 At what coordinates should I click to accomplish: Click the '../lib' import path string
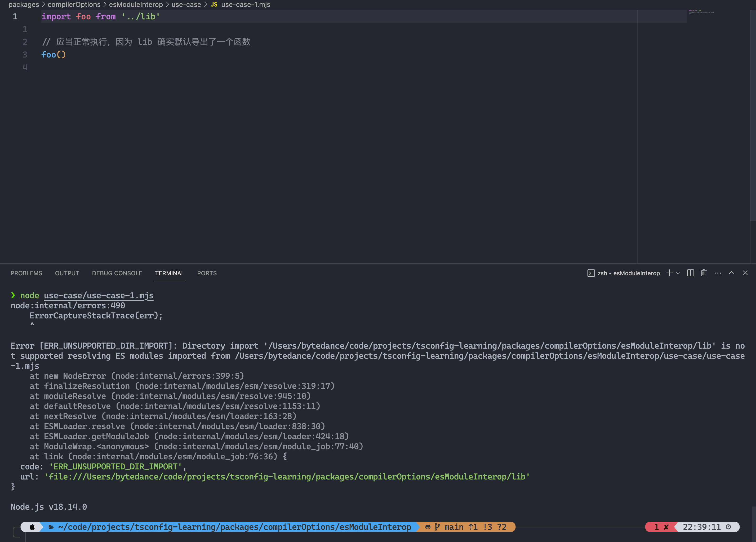click(x=140, y=16)
